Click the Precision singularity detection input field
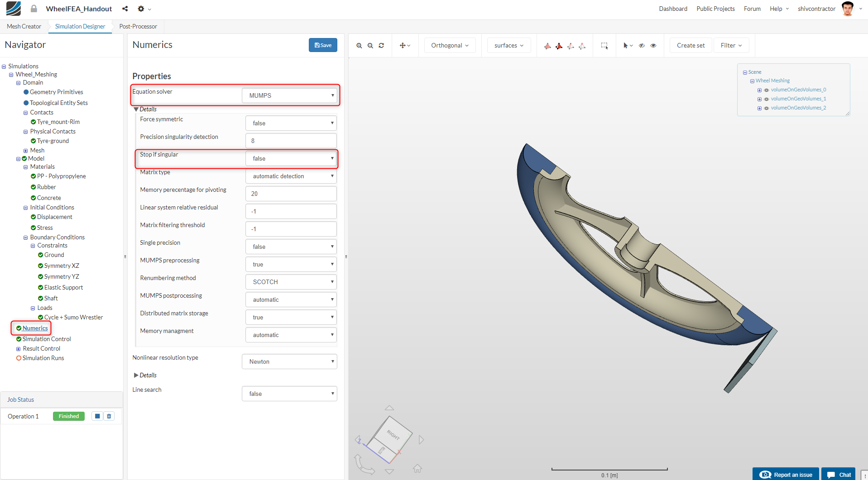868x480 pixels. 291,141
